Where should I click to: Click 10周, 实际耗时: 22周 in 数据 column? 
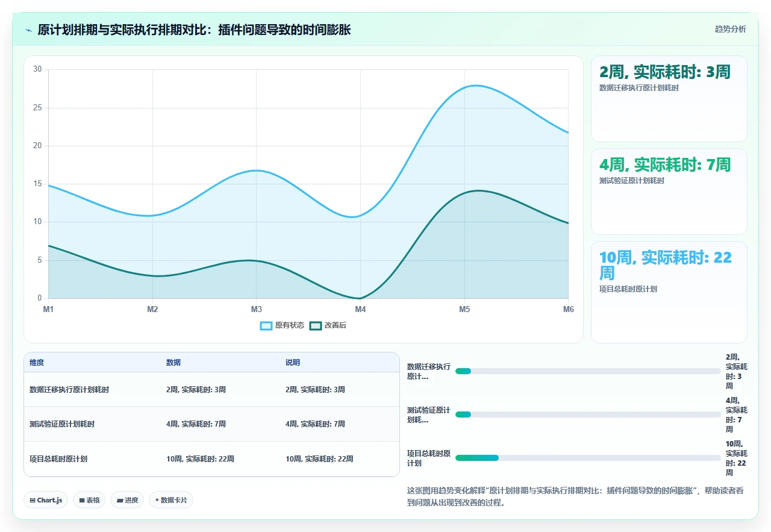tap(200, 459)
